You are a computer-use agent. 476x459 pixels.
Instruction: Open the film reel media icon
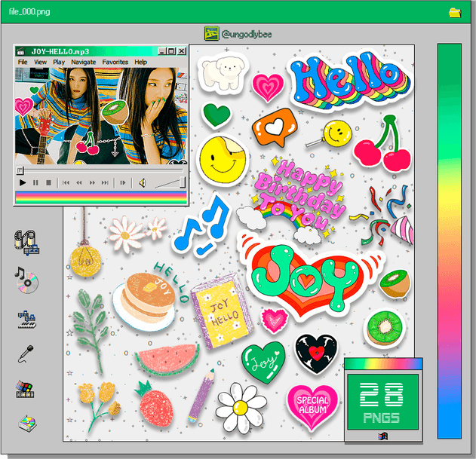26,243
